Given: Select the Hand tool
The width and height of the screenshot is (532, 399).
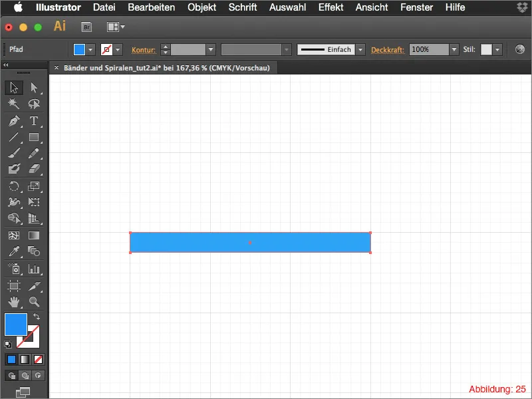Looking at the screenshot, I should [x=14, y=302].
